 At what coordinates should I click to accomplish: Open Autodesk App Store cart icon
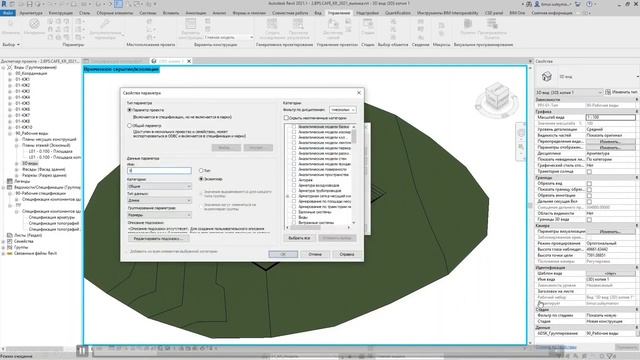point(578,4)
